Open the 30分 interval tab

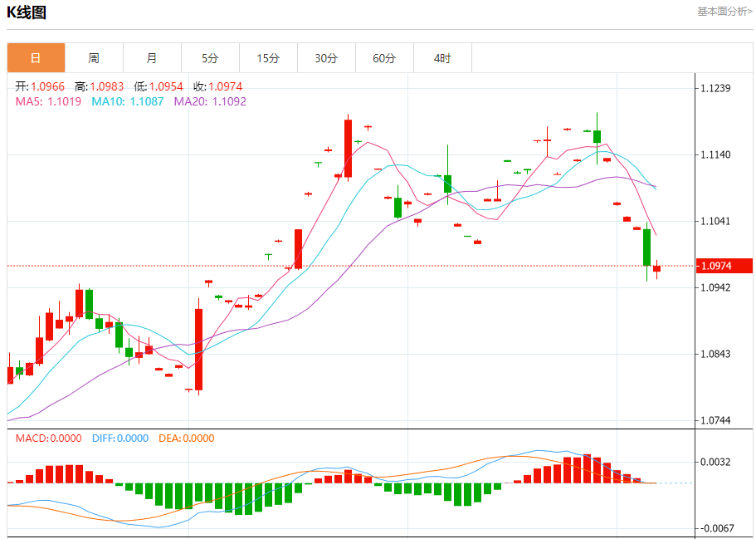pyautogui.click(x=326, y=58)
